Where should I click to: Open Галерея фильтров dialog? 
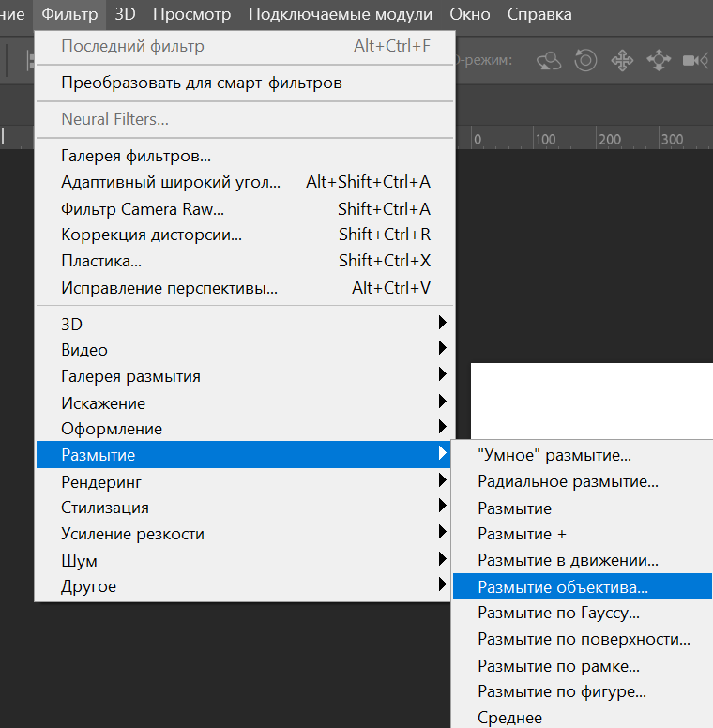(x=245, y=156)
